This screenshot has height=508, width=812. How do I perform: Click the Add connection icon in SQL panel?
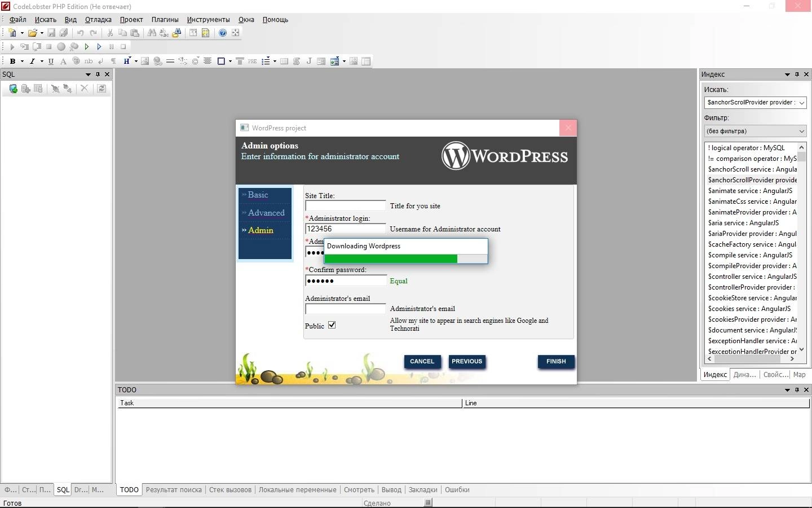[x=13, y=89]
